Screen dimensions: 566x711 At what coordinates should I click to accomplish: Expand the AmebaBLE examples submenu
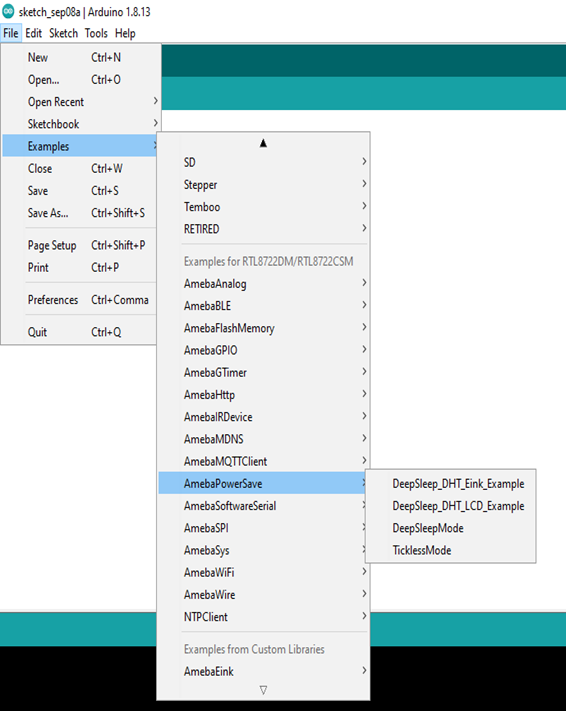point(263,306)
